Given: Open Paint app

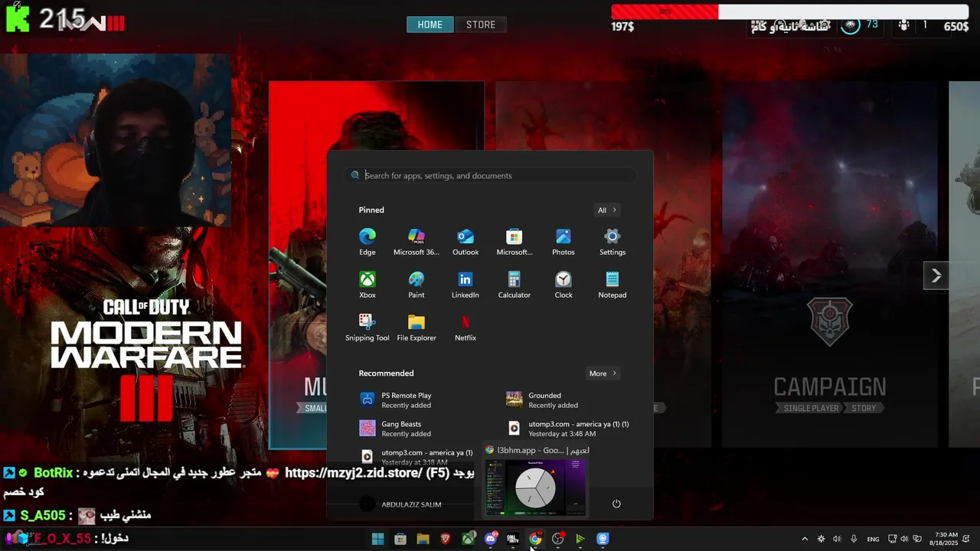Looking at the screenshot, I should coord(416,285).
